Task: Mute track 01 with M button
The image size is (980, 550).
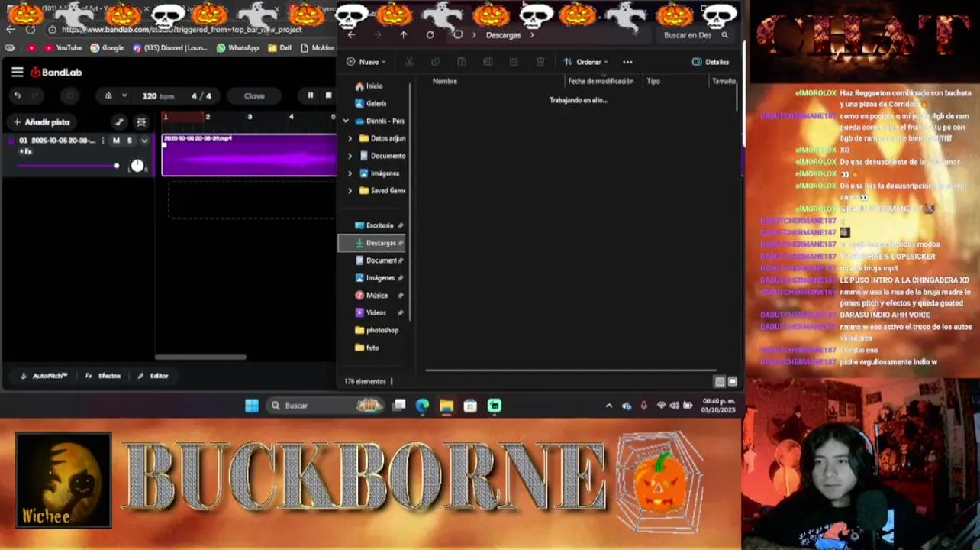Action: [x=116, y=141]
